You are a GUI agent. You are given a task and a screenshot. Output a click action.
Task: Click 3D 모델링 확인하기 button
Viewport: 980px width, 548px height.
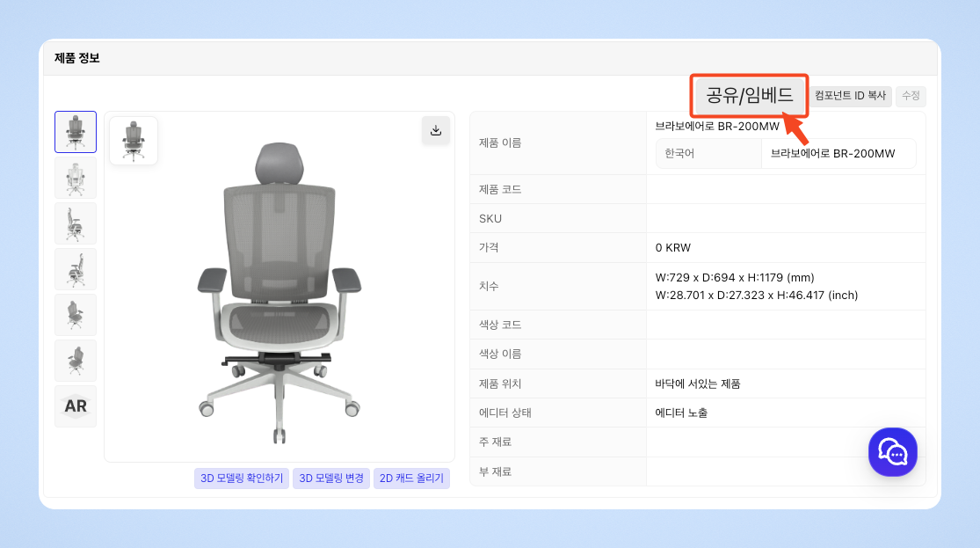pyautogui.click(x=242, y=478)
